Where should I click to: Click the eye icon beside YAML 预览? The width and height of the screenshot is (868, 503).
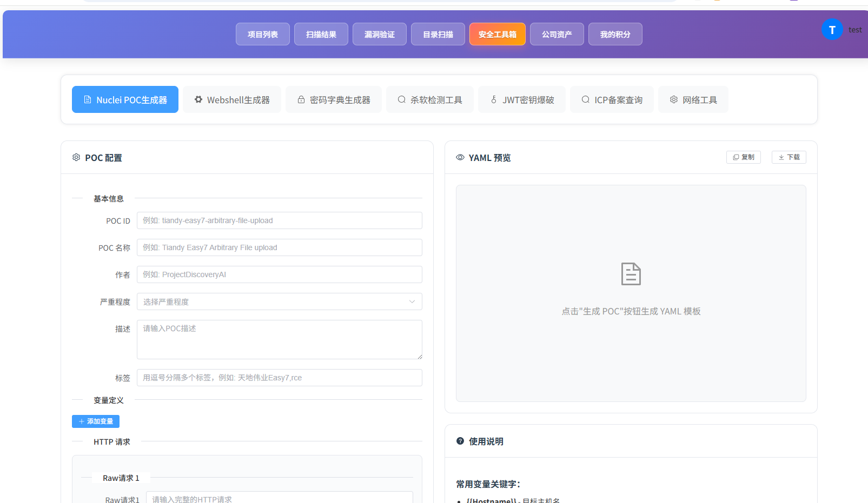(x=460, y=158)
